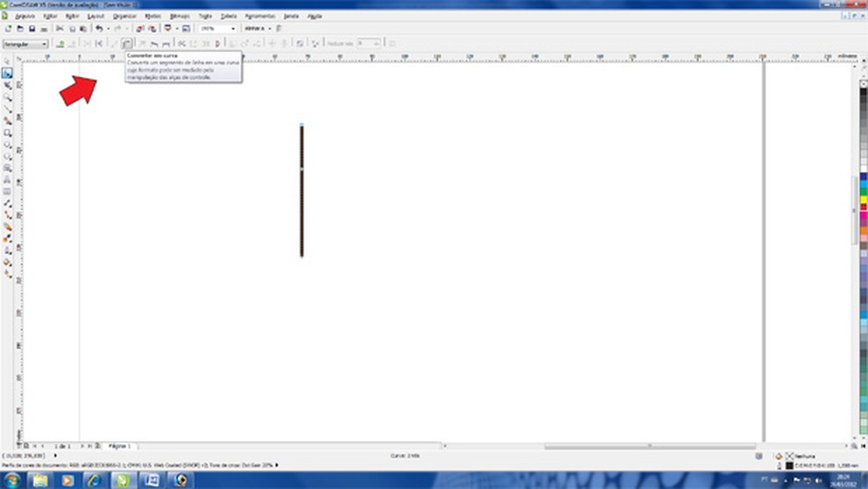Click the Add nodes icon

60,44
